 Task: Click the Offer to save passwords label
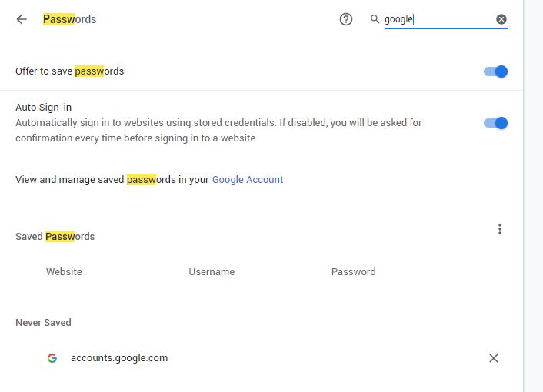click(x=70, y=71)
